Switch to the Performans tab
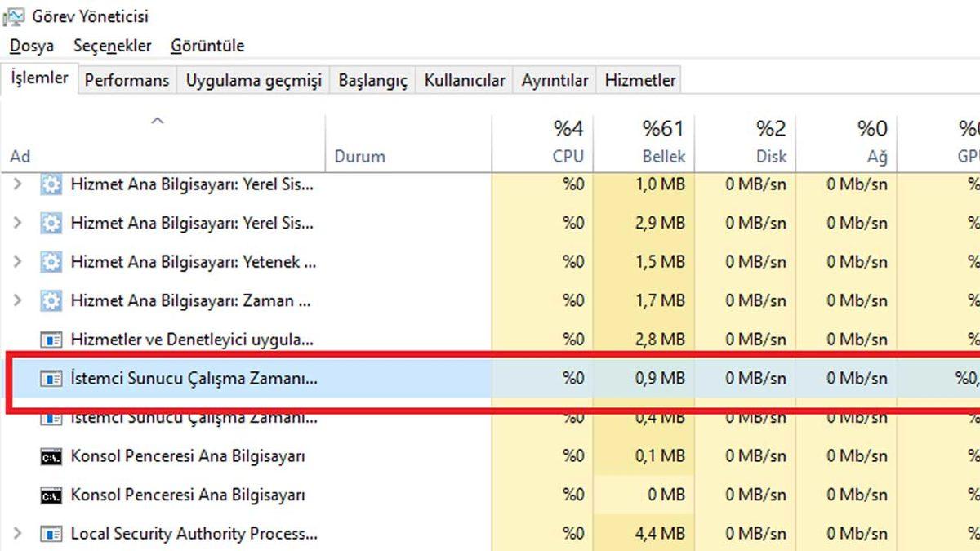The image size is (980, 551). pyautogui.click(x=127, y=80)
